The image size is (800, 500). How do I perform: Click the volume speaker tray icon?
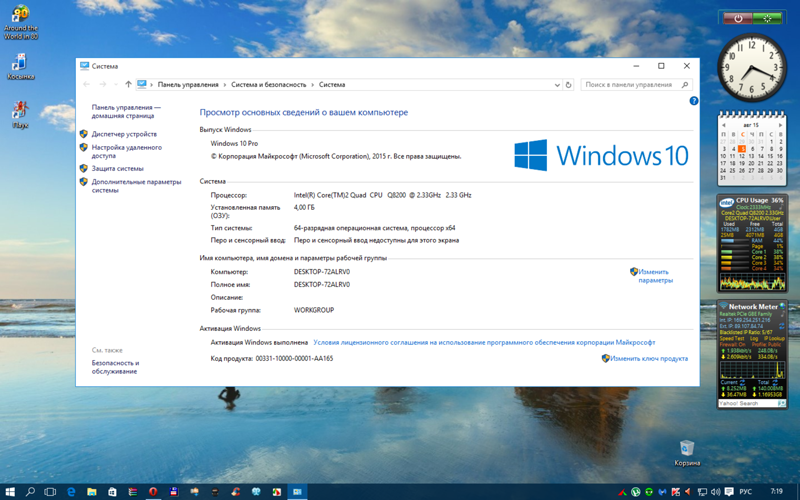(715, 492)
